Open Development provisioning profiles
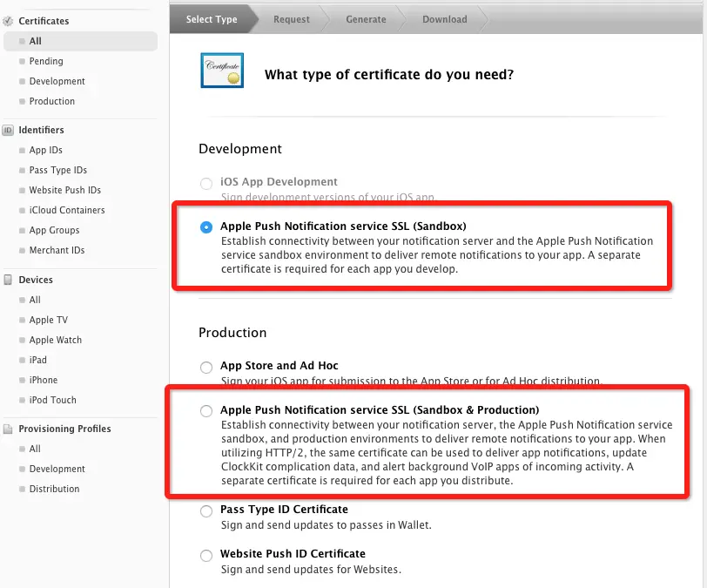 click(x=57, y=469)
